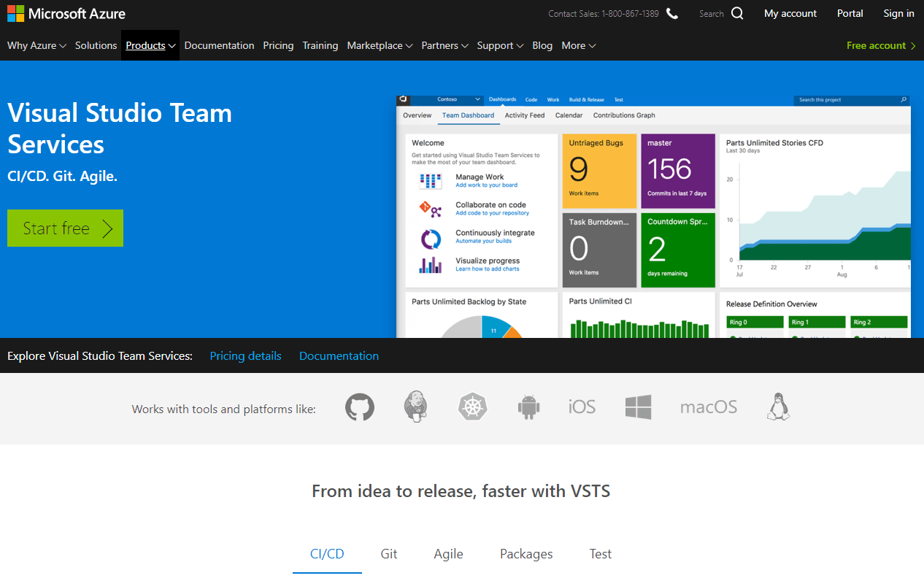Expand the Marketplace dropdown
The image size is (924, 581).
pyautogui.click(x=380, y=45)
